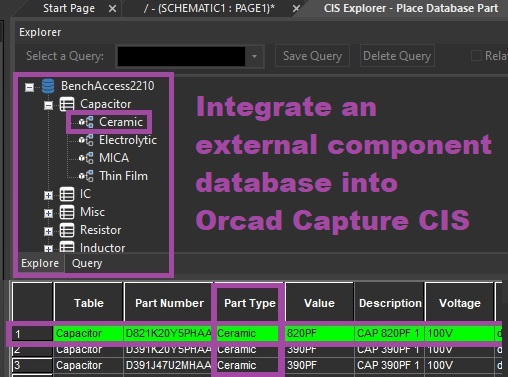Viewport: 508px width, 377px height.
Task: Select the Capacitor tree item
Action: [x=105, y=104]
